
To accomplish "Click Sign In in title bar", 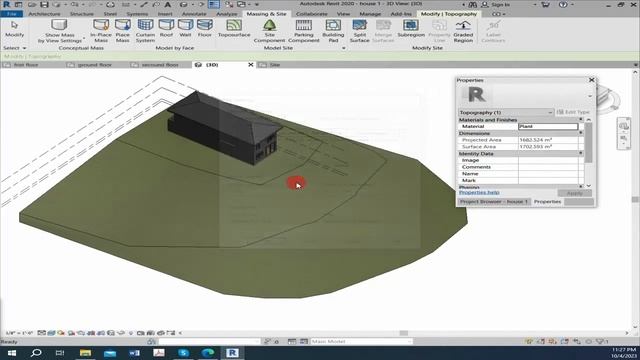I will (x=500, y=4).
